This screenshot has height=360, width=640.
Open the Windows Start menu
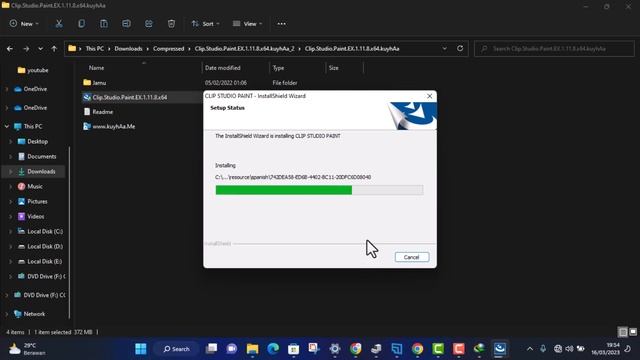pos(141,349)
